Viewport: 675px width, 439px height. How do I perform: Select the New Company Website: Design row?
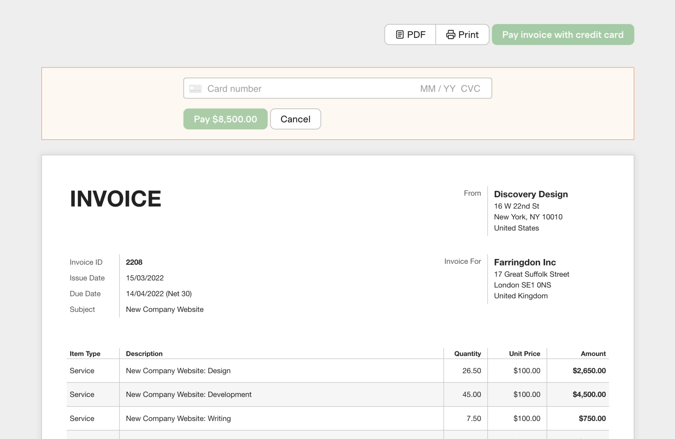[x=177, y=371]
